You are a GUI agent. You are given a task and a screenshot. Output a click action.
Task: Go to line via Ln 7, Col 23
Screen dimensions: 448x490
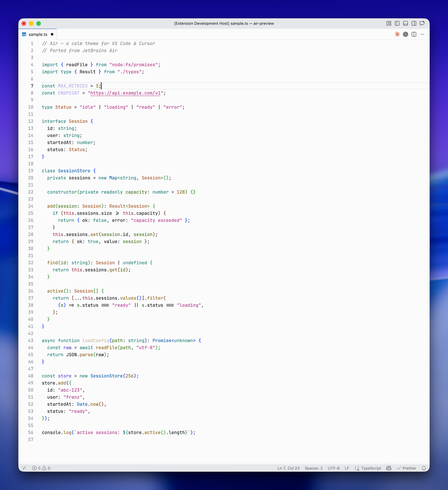[288, 468]
